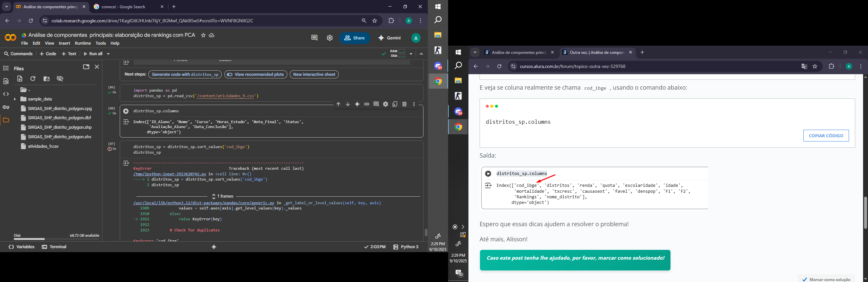The height and width of the screenshot is (282, 868).
Task: Click the cloud save status icon
Action: pyautogui.click(x=212, y=35)
